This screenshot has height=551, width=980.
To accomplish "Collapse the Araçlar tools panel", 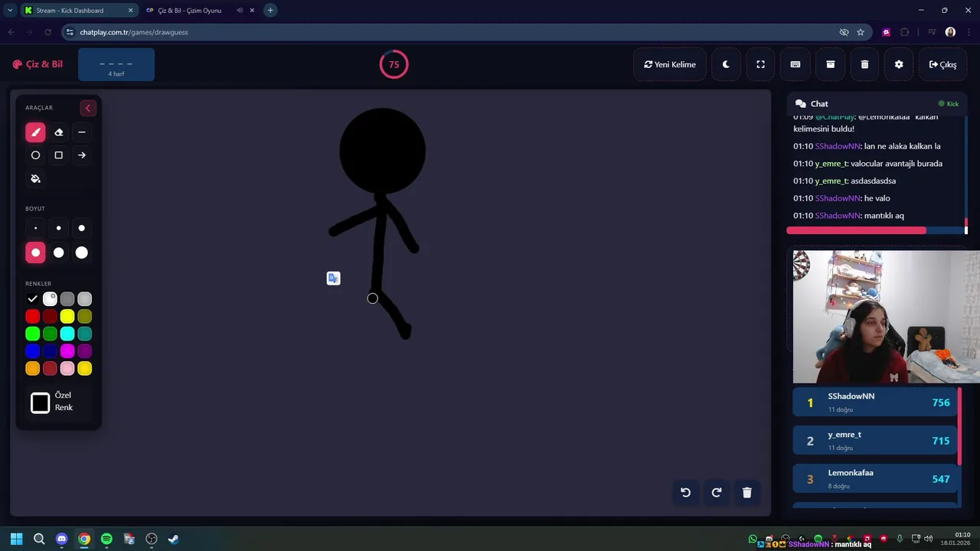I will [x=88, y=108].
